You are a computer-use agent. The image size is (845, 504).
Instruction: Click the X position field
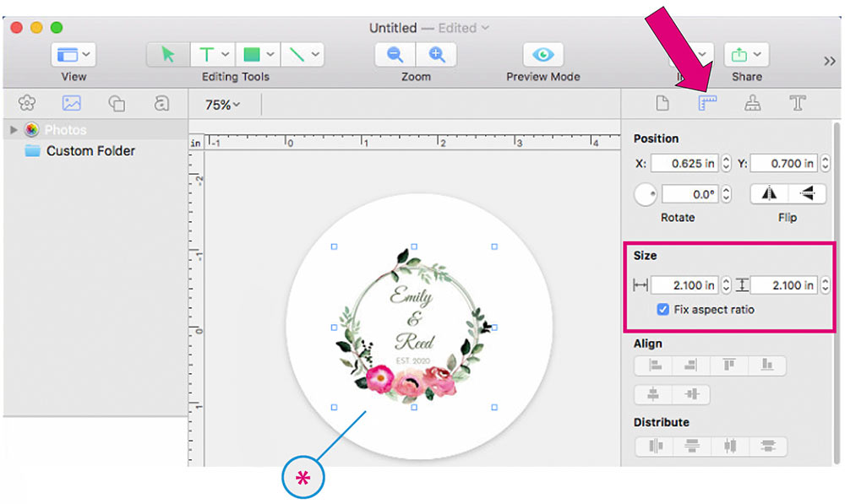point(684,163)
